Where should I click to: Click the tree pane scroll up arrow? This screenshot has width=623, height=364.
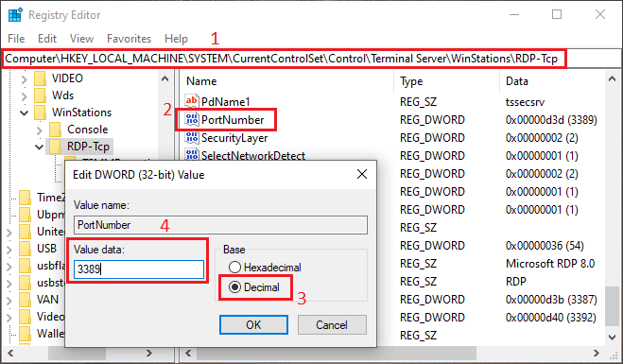(x=164, y=78)
